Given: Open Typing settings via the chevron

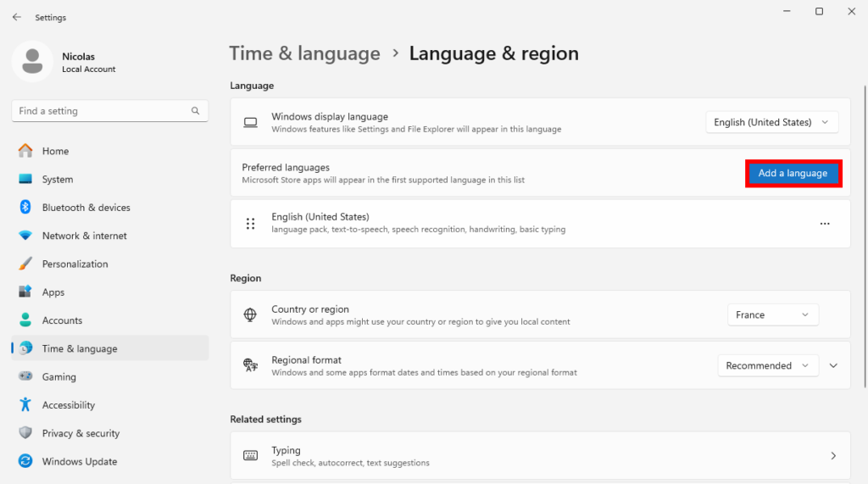Looking at the screenshot, I should click(834, 456).
